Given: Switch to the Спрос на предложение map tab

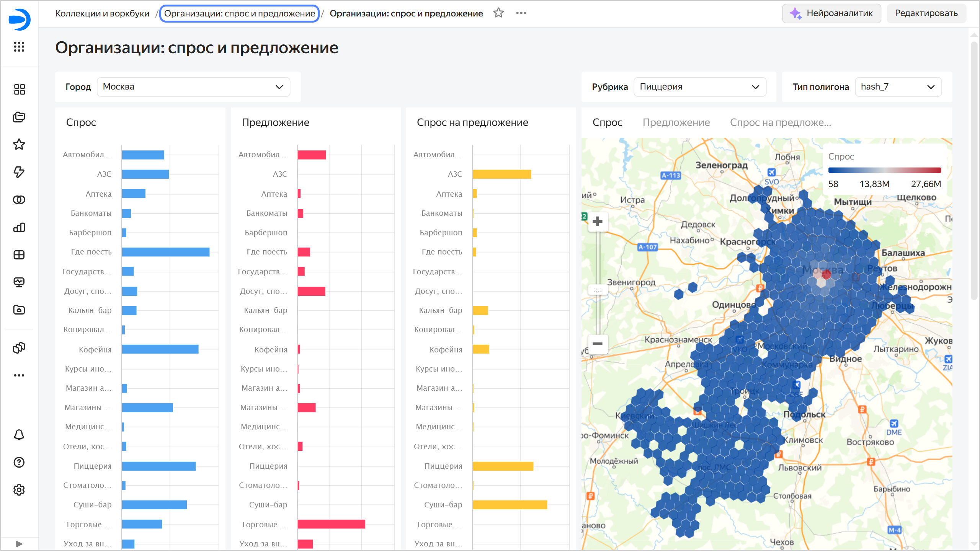Looking at the screenshot, I should [780, 122].
